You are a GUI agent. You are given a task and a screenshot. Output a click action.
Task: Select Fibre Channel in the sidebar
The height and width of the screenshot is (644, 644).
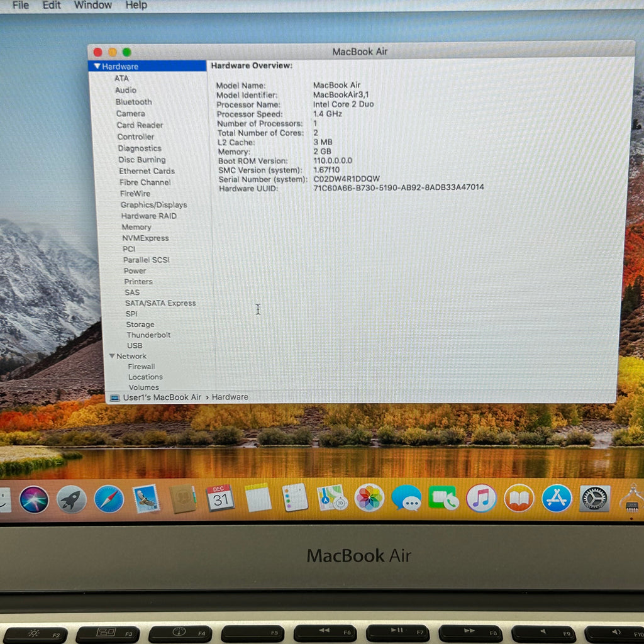click(x=145, y=182)
